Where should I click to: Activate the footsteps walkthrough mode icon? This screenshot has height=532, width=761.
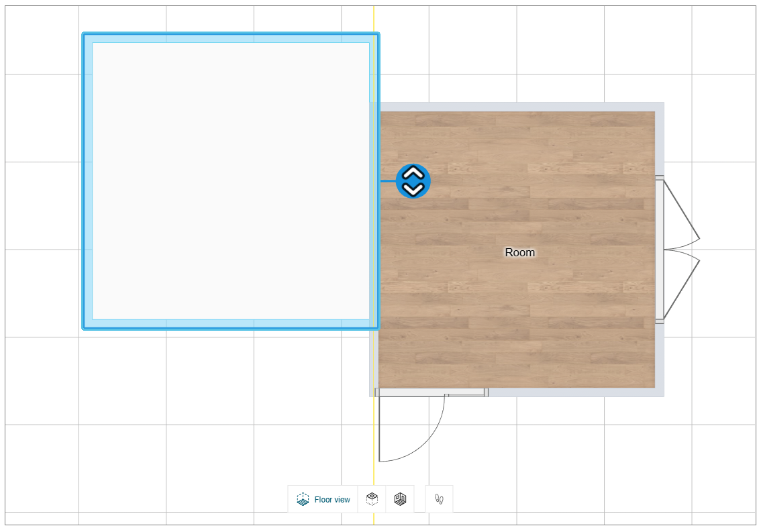[x=439, y=499]
